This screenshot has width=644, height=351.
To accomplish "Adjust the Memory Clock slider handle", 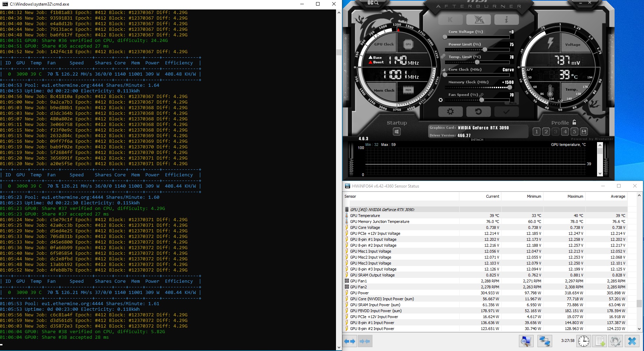I will pyautogui.click(x=510, y=87).
